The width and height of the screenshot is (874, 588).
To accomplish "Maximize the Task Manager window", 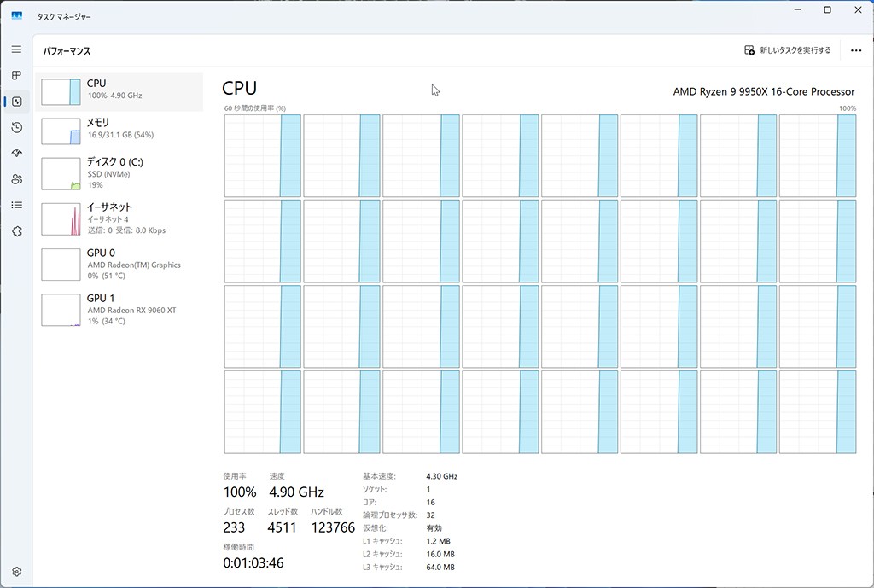I will (x=827, y=10).
